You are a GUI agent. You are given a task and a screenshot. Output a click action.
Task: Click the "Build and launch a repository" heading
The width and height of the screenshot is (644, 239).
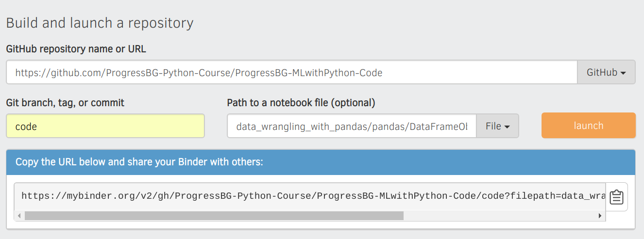click(100, 23)
